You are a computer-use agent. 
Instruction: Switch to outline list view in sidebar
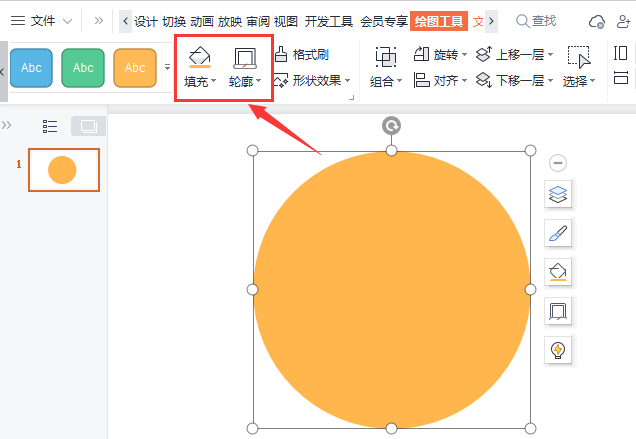[51, 126]
